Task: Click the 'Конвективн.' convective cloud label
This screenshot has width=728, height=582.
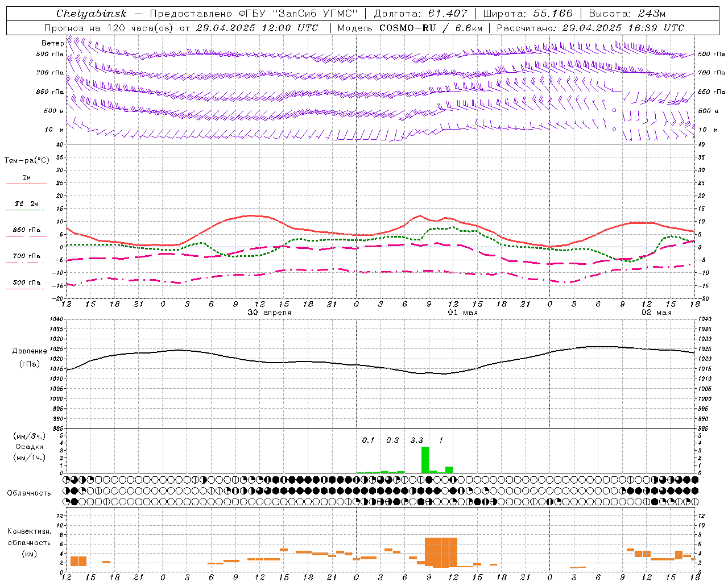Action: (29, 531)
